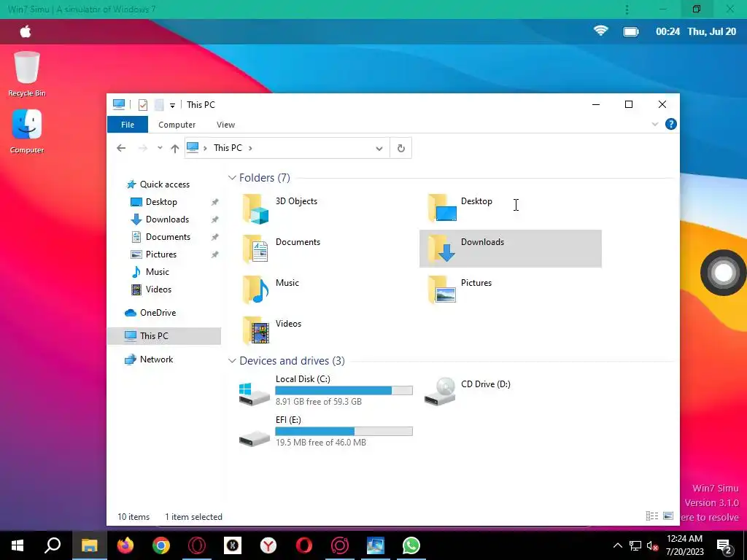Open the blue Help question mark
Viewport: 747px width, 560px height.
(x=671, y=124)
